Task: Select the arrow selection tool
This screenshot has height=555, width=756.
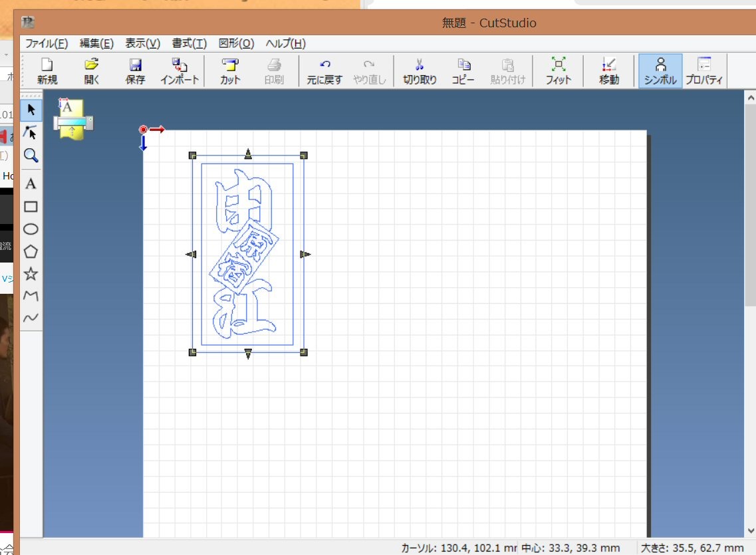Action: [31, 110]
